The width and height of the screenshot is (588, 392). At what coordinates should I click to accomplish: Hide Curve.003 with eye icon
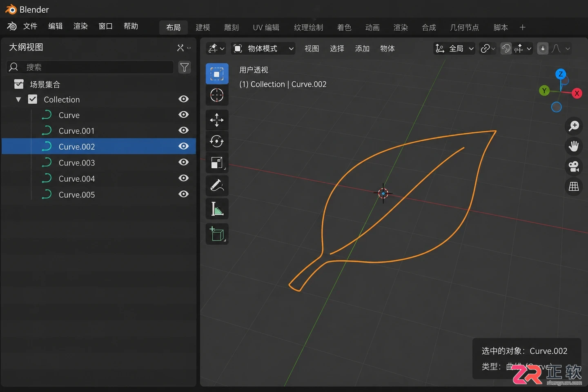[x=184, y=162]
